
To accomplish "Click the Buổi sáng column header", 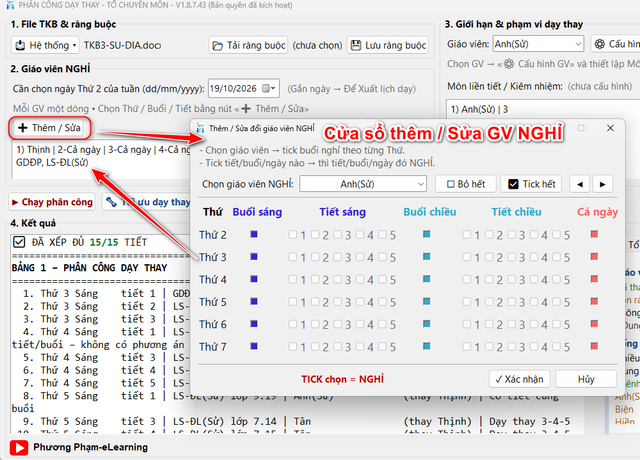I will click(257, 212).
